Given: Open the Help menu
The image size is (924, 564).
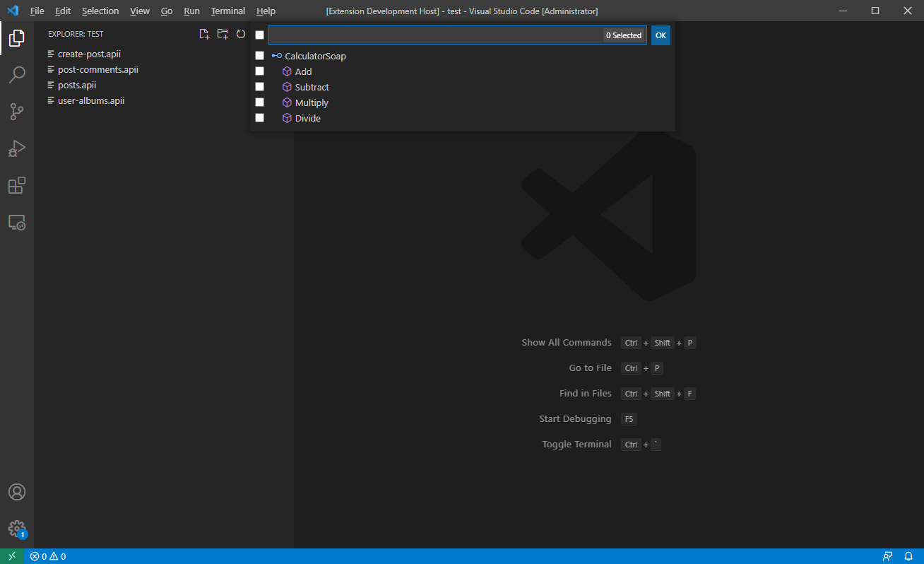Looking at the screenshot, I should click(x=266, y=11).
